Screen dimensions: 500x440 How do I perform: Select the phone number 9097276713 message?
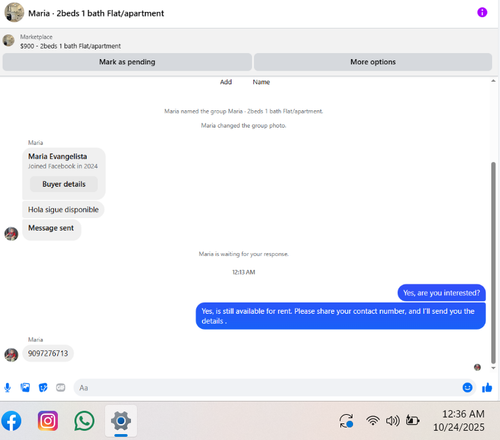(x=48, y=353)
